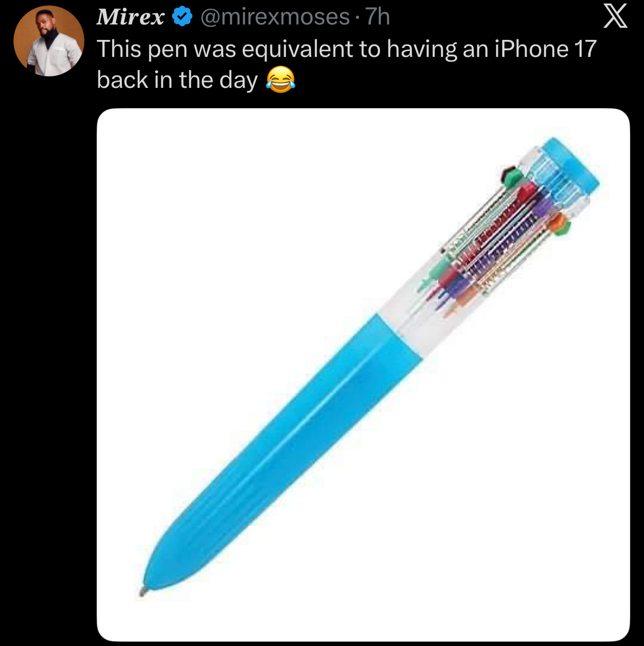
Task: Click the laughing crying emoji
Action: click(281, 80)
